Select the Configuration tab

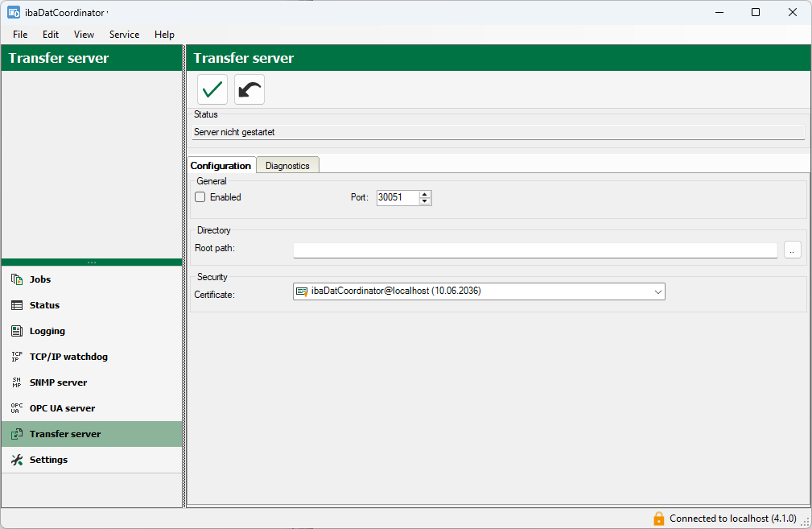point(221,165)
